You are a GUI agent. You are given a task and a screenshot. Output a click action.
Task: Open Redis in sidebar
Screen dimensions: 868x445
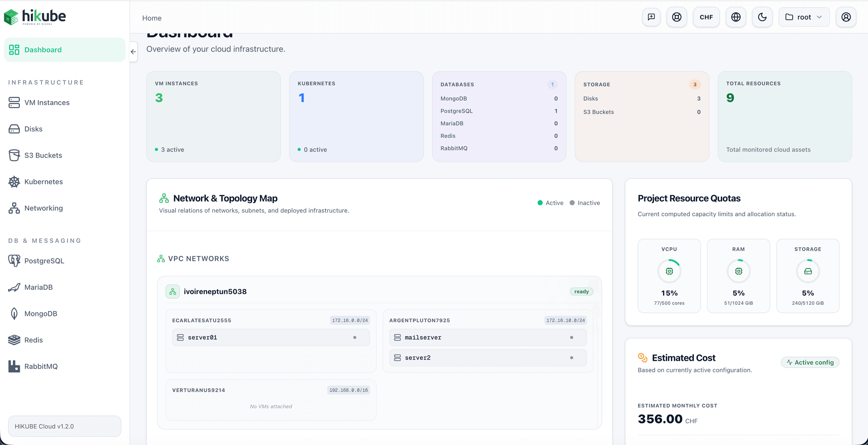tap(64, 340)
